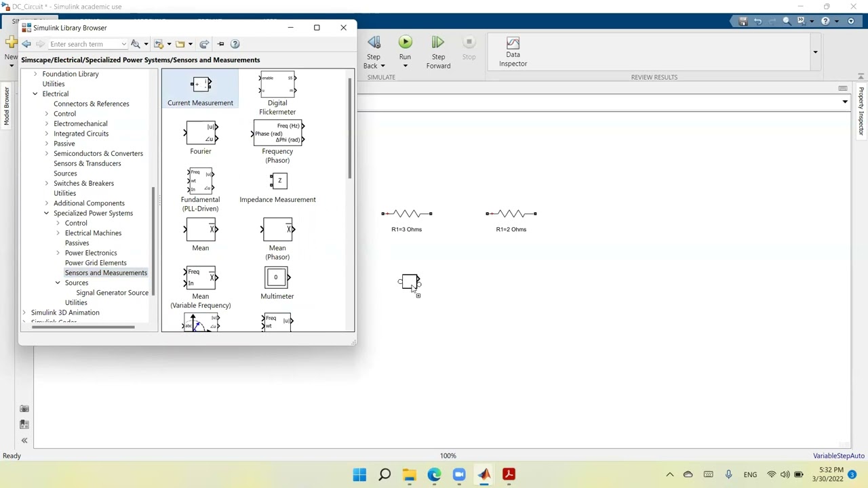Click the hide/show explorer bar arrows icon
The height and width of the screenshot is (488, 868).
[x=24, y=441]
